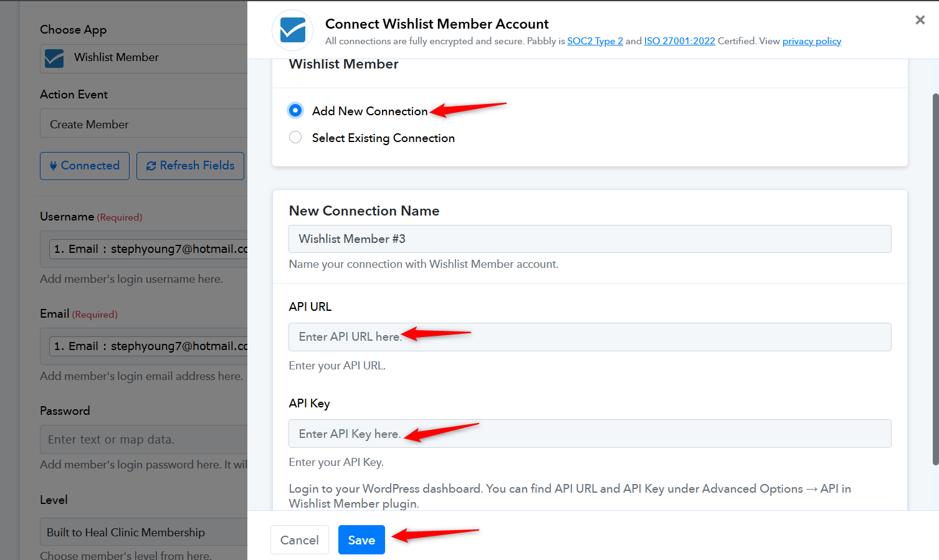This screenshot has height=560, width=939.
Task: Click the New Connection Name field
Action: point(589,239)
